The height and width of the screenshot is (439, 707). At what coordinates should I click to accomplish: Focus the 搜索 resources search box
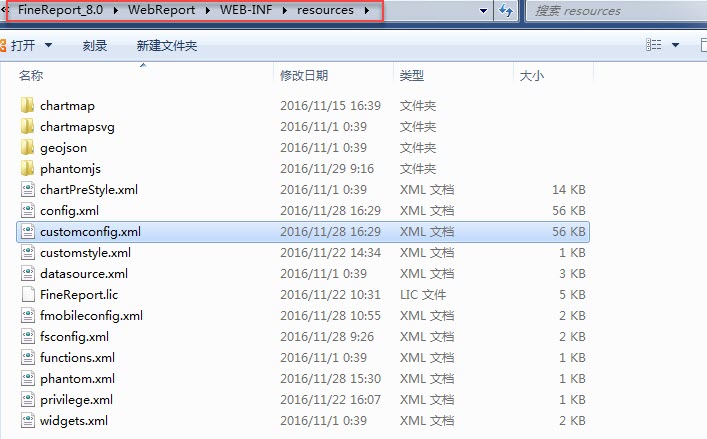pyautogui.click(x=617, y=11)
